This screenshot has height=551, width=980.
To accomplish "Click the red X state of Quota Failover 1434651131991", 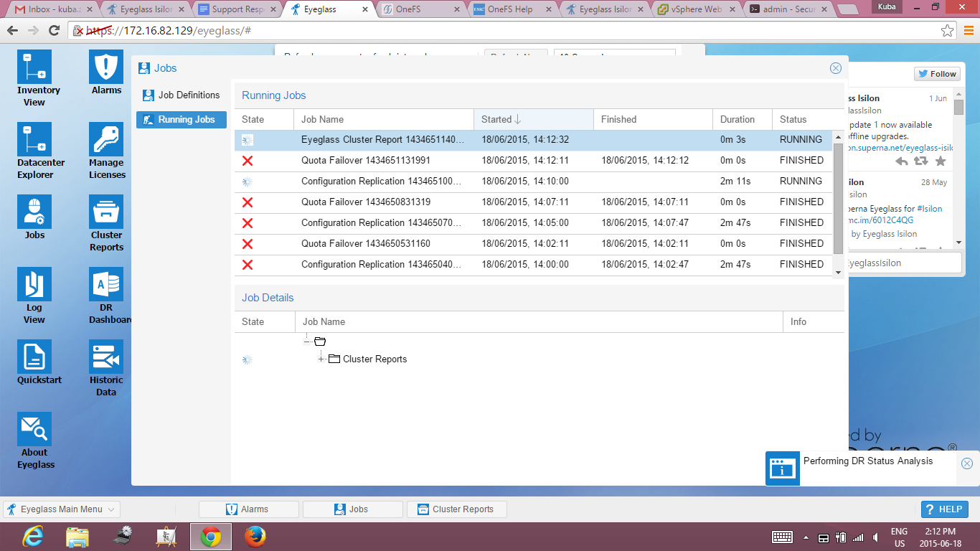I will coord(248,161).
